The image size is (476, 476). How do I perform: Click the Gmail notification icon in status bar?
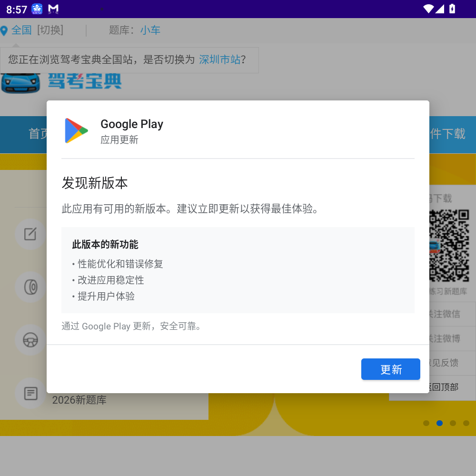coord(53,9)
